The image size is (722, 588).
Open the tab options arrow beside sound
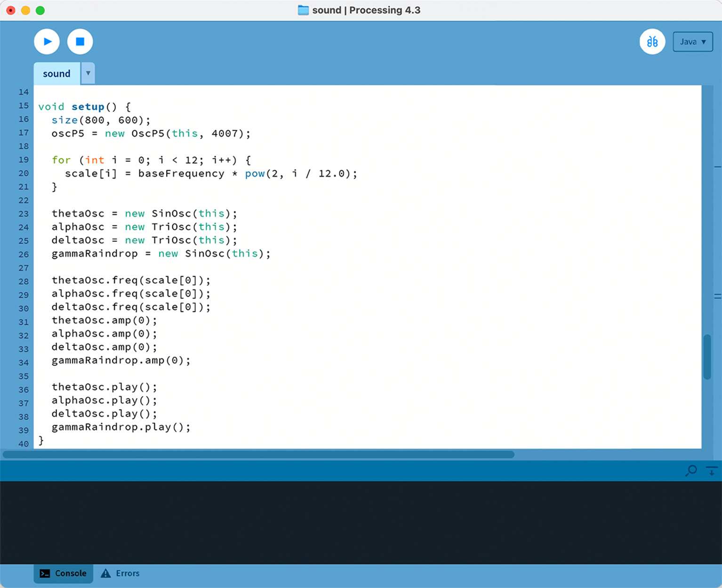click(88, 73)
